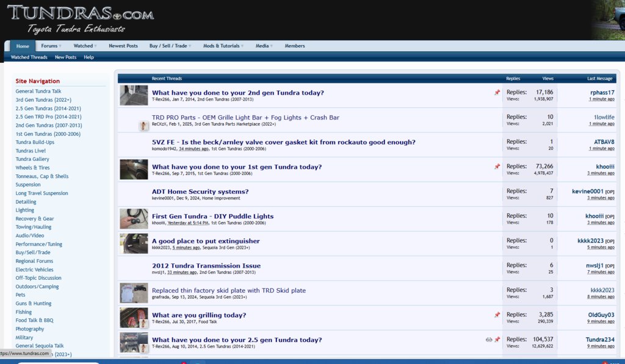This screenshot has height=364, width=625.
Task: Expand the Buy / Sell / Trade dropdown arrow
Action: pyautogui.click(x=190, y=46)
